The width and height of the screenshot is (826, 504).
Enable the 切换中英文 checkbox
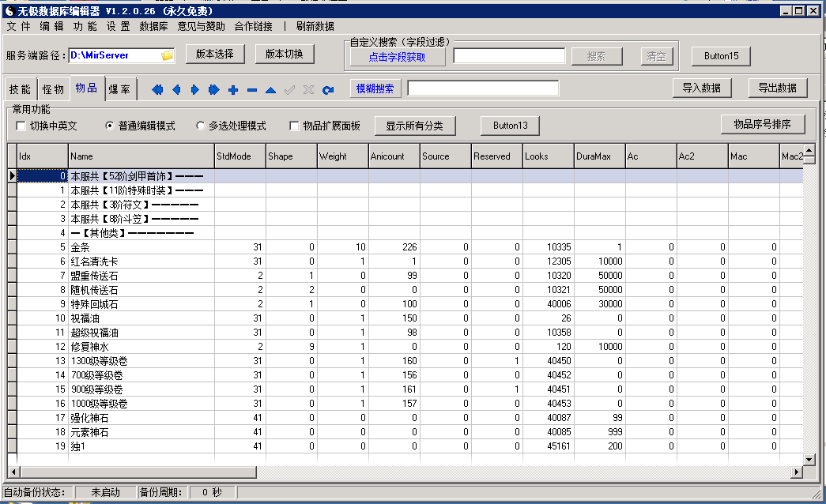coord(21,126)
